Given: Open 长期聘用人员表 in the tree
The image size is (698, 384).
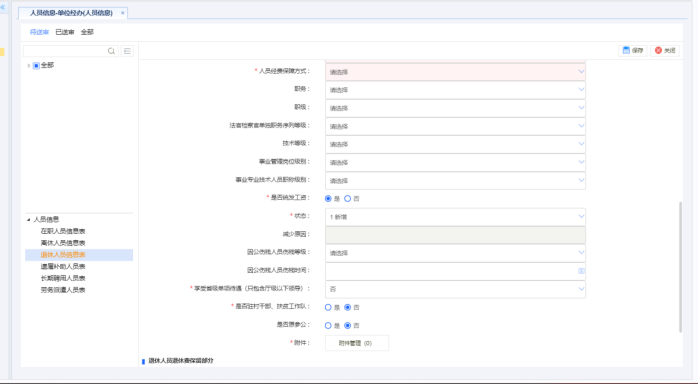Looking at the screenshot, I should (63, 278).
